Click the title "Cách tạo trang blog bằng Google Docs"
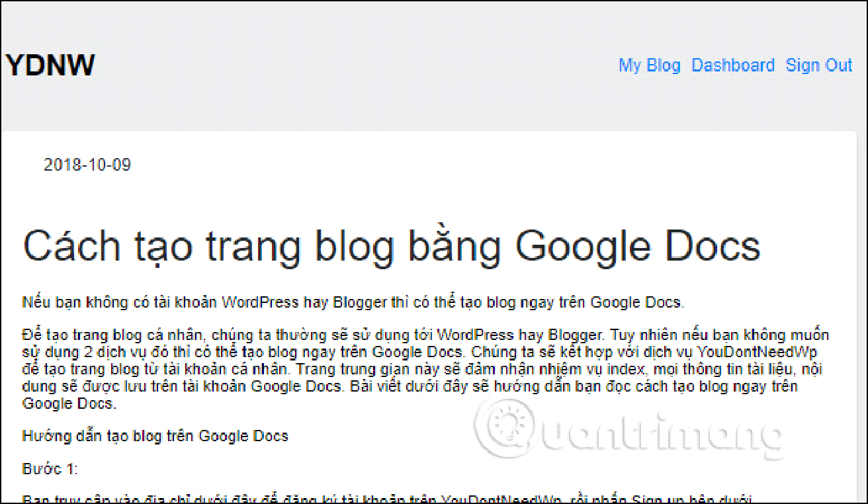This screenshot has width=868, height=504. click(x=392, y=246)
